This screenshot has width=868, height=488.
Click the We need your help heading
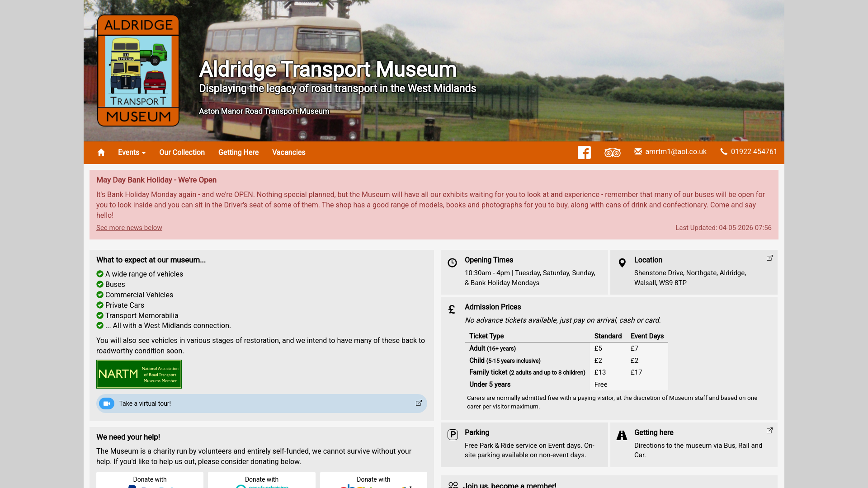point(128,437)
